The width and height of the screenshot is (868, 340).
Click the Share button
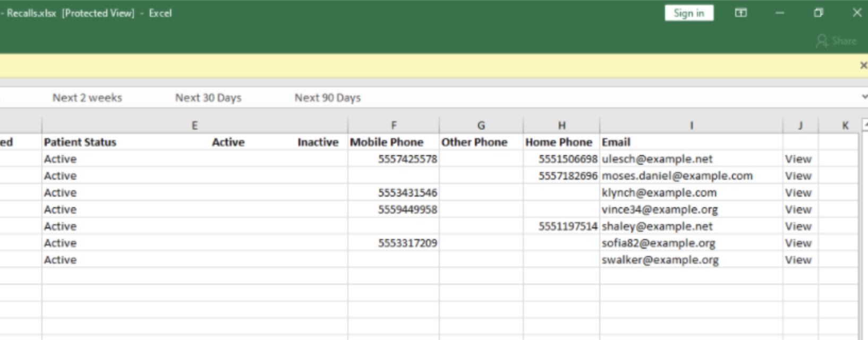click(837, 41)
